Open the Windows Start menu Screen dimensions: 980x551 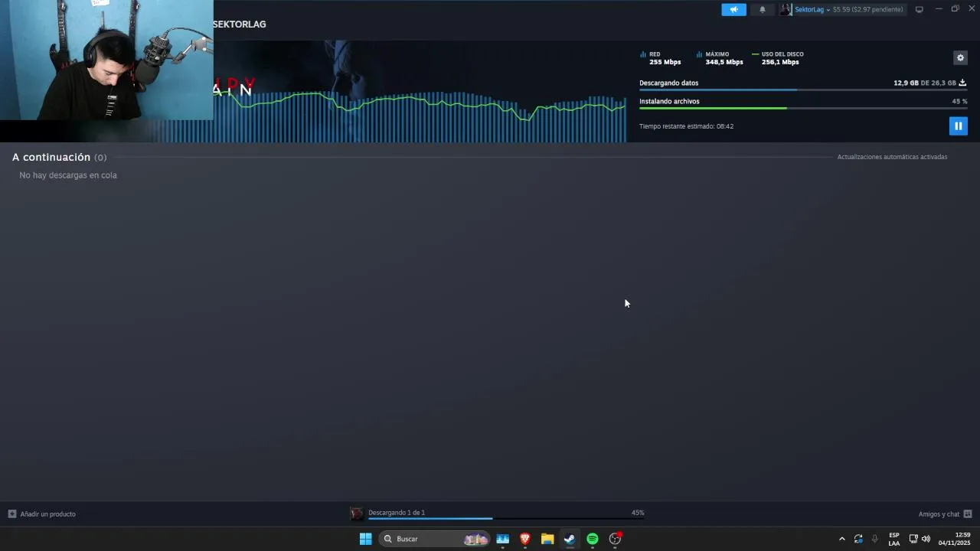366,539
